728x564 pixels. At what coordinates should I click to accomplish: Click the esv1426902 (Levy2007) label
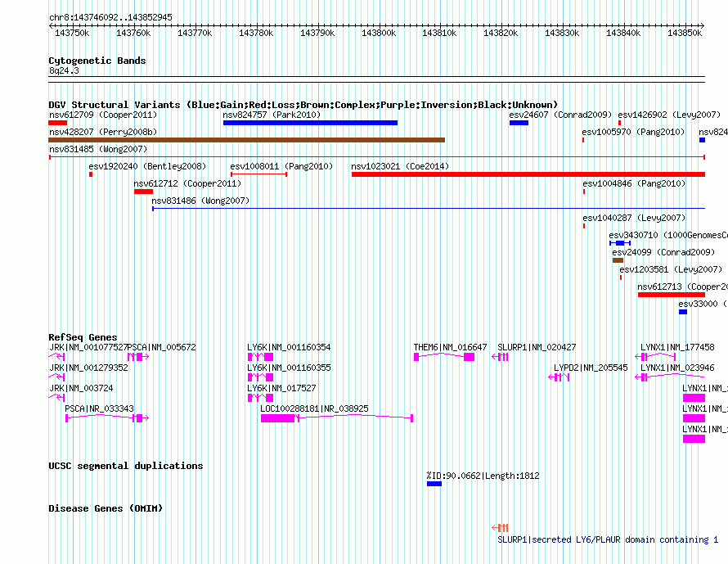click(x=669, y=115)
